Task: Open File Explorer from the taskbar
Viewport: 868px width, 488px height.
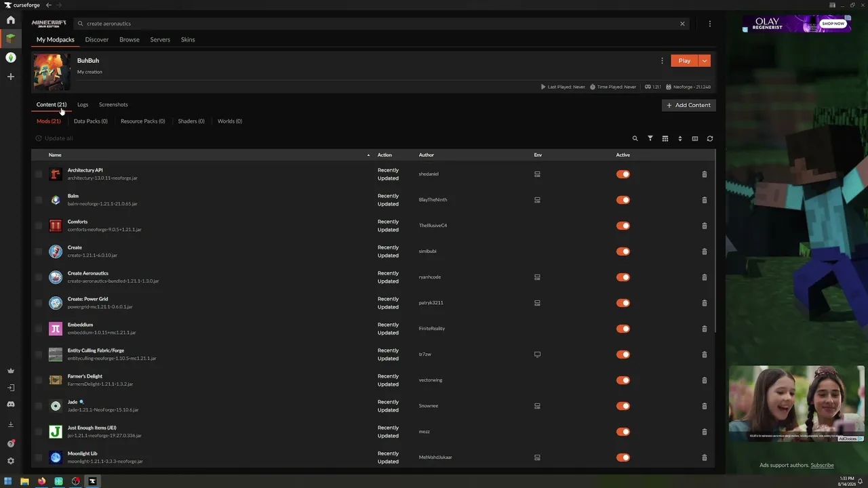Action: pos(24,481)
